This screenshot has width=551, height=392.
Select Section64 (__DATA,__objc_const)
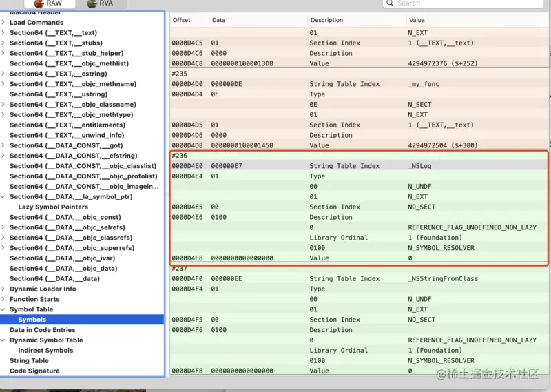click(65, 217)
